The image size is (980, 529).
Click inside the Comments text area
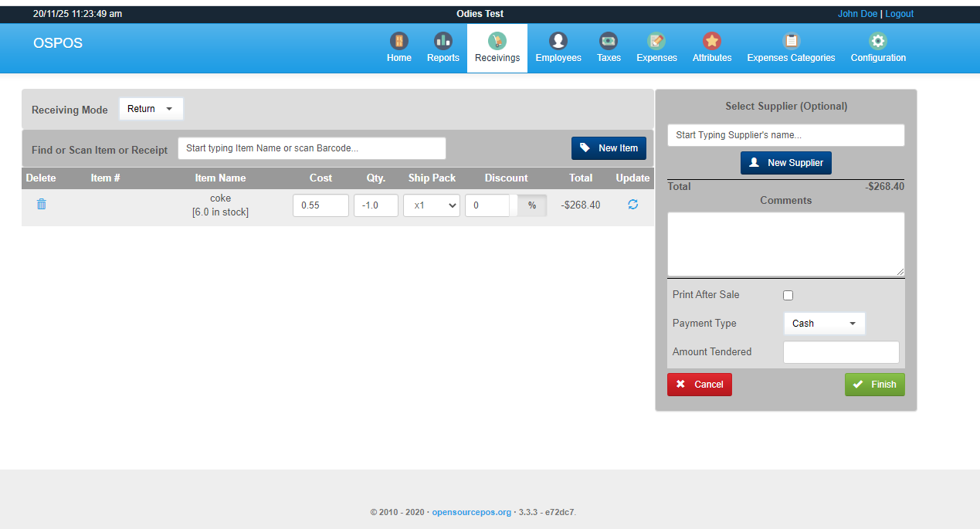[x=786, y=244]
